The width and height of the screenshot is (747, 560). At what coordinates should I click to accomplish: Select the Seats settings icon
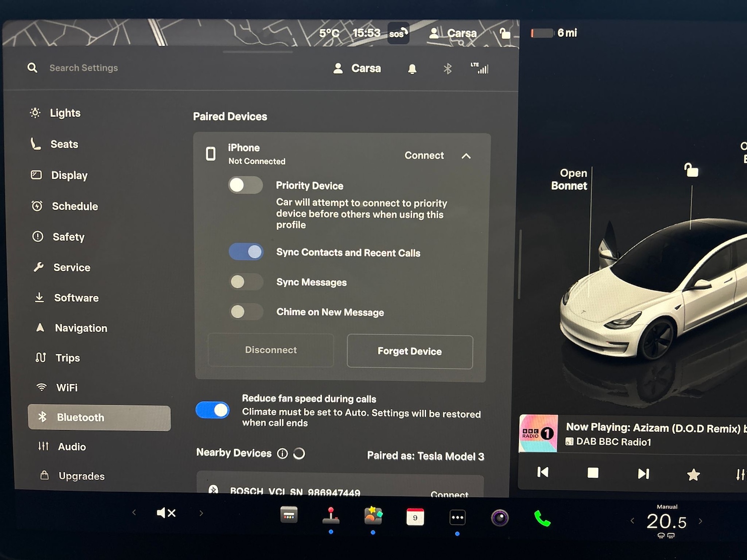37,144
